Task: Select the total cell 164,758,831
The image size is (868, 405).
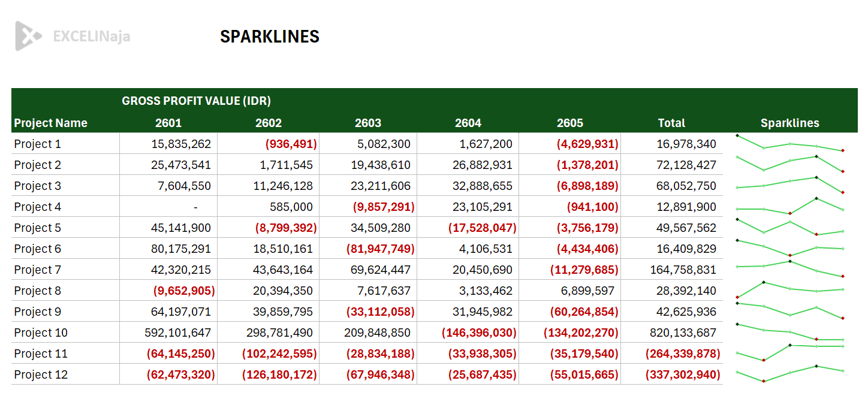Action: pyautogui.click(x=672, y=270)
